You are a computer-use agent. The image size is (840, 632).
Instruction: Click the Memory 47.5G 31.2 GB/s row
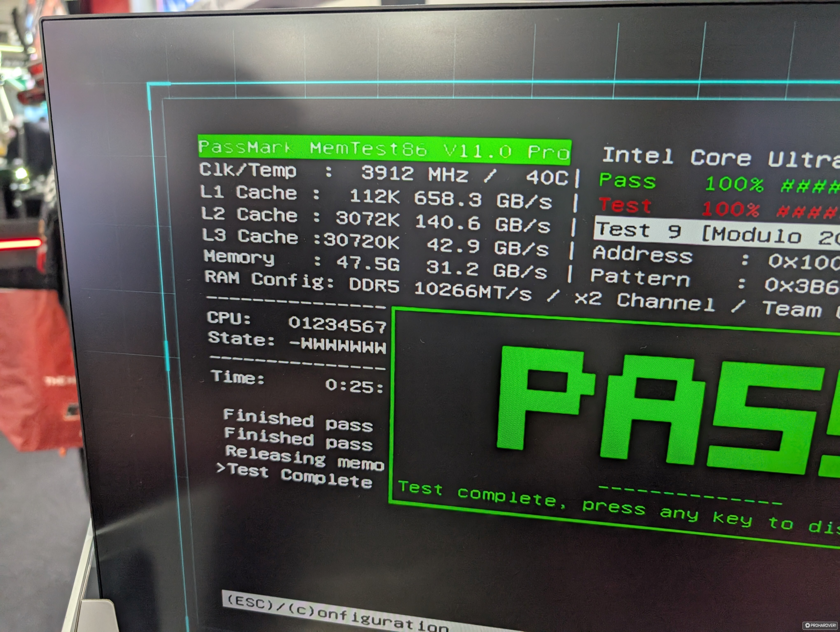(376, 264)
